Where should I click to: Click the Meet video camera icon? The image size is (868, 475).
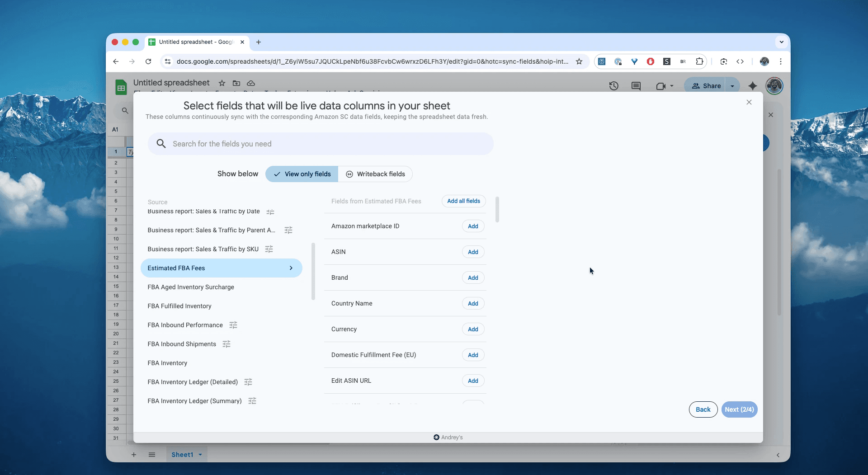point(660,86)
